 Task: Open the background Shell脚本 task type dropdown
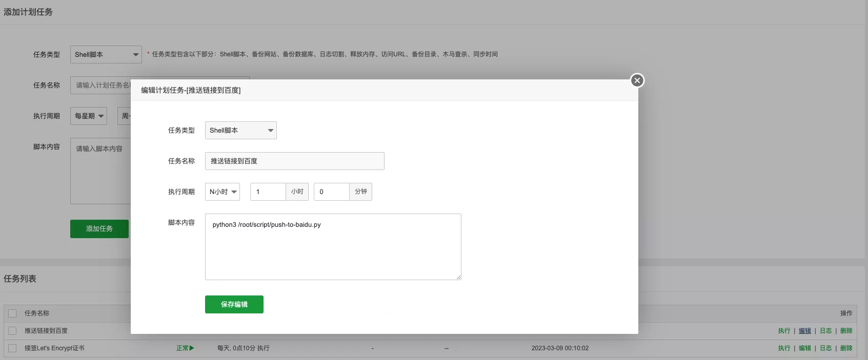pyautogui.click(x=106, y=55)
